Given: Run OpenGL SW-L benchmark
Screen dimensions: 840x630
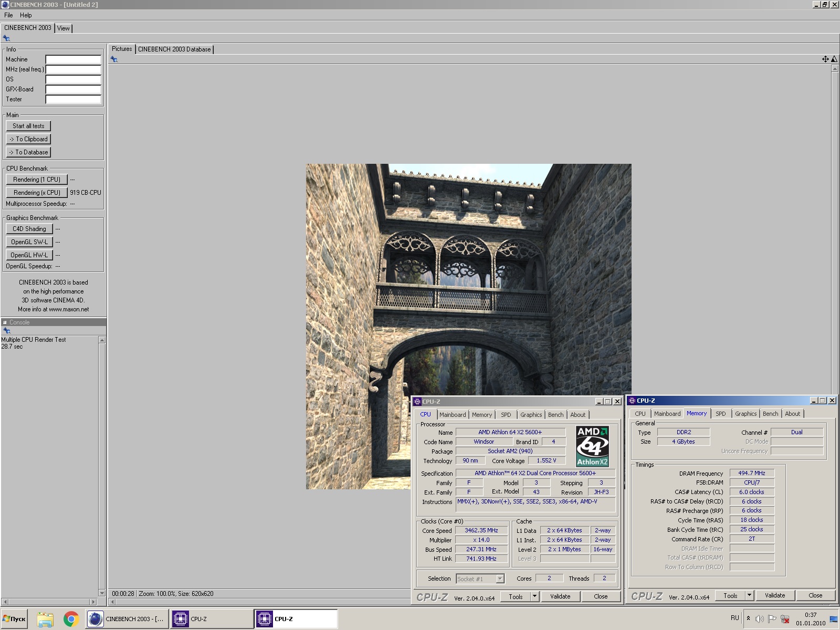Looking at the screenshot, I should [x=29, y=242].
